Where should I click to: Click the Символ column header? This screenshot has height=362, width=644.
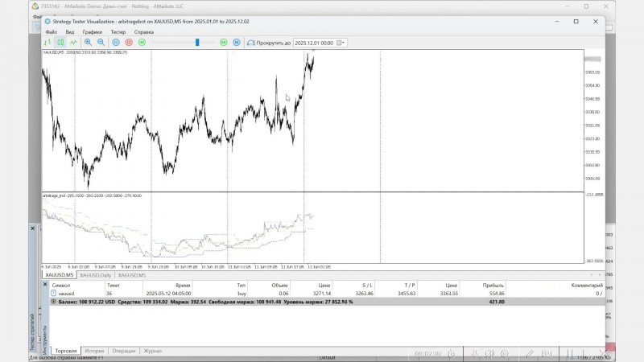[61, 286]
